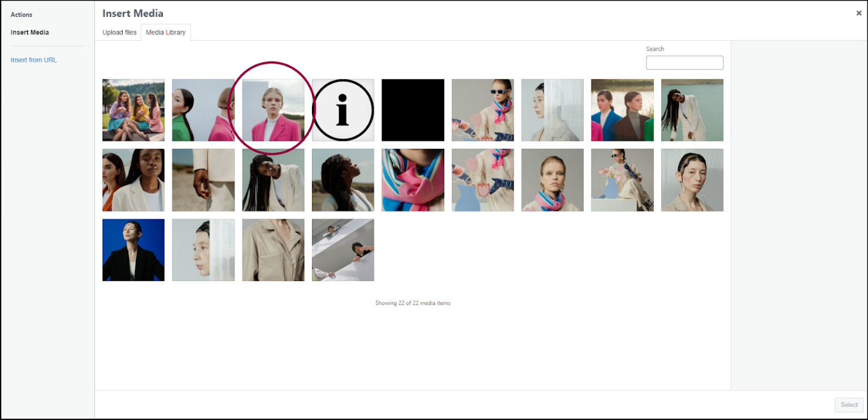868x420 pixels.
Task: Open the Upload files tab
Action: pyautogui.click(x=119, y=32)
